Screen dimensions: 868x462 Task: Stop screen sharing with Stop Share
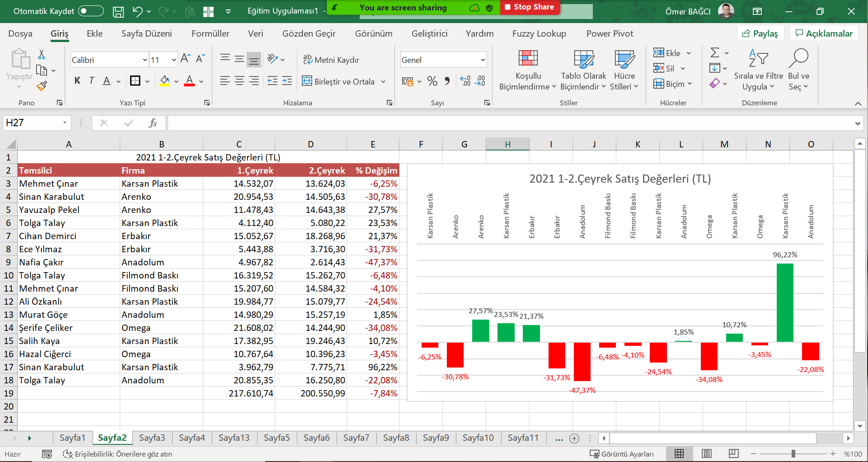pyautogui.click(x=530, y=7)
